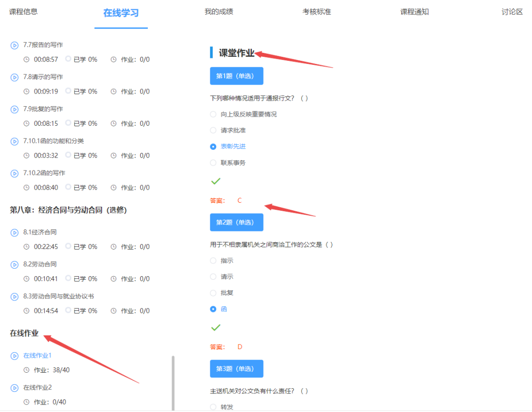Open the 我的成绩 tab
The height and width of the screenshot is (412, 532).
point(219,12)
